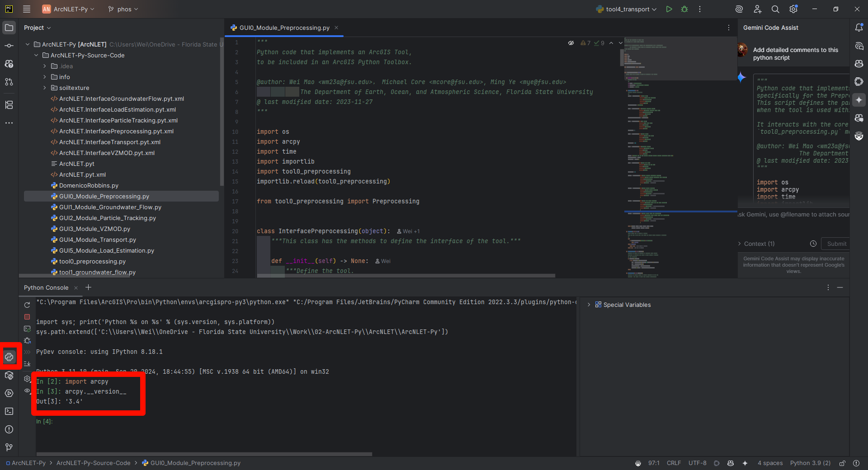Open Pull Requests tool window icon
868x470 pixels.
[9, 82]
